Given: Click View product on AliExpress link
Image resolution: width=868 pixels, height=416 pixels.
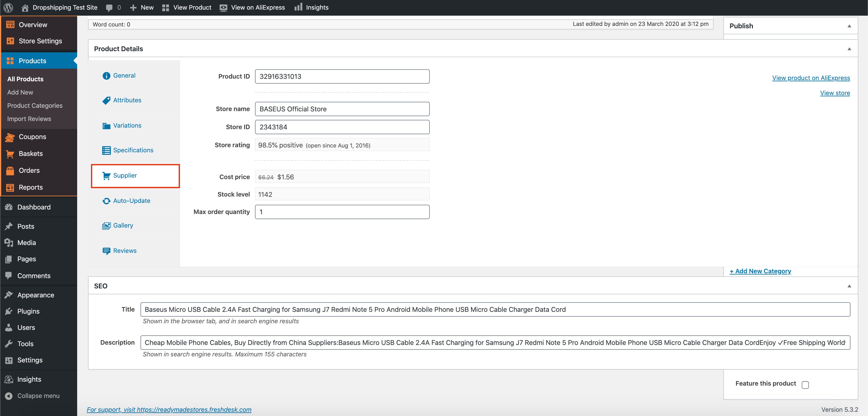Looking at the screenshot, I should pos(811,78).
